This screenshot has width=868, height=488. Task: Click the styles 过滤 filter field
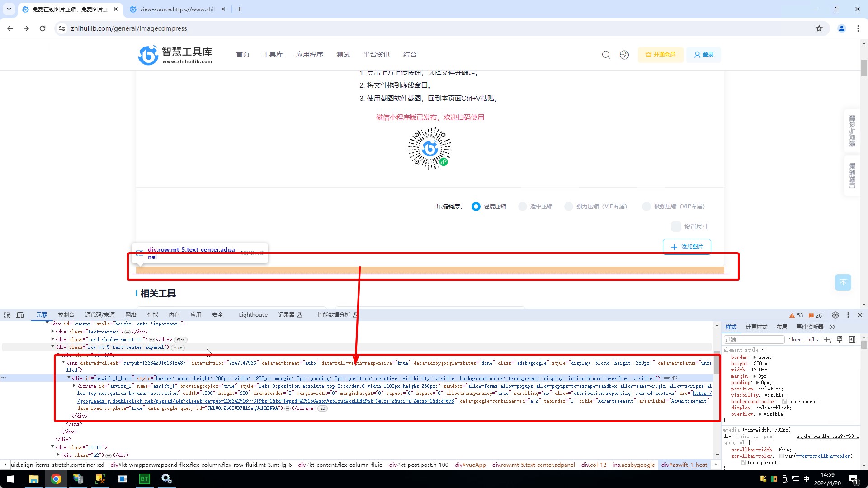[754, 339]
